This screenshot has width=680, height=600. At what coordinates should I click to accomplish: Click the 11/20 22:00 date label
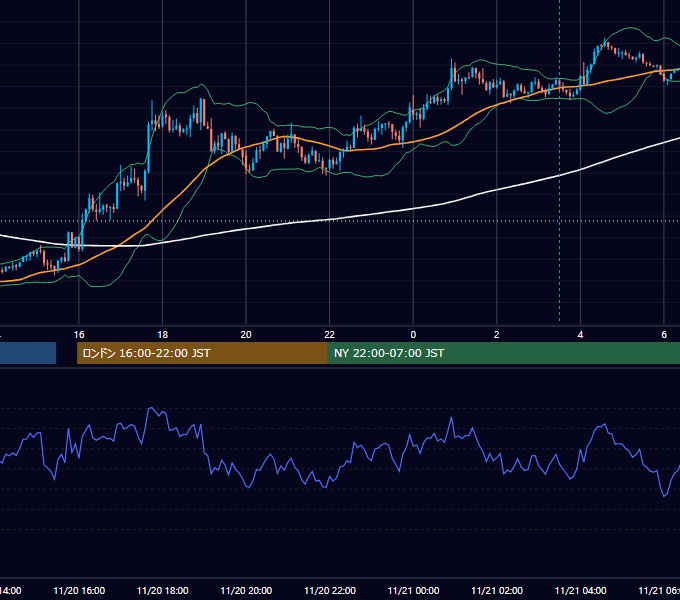pyautogui.click(x=330, y=590)
